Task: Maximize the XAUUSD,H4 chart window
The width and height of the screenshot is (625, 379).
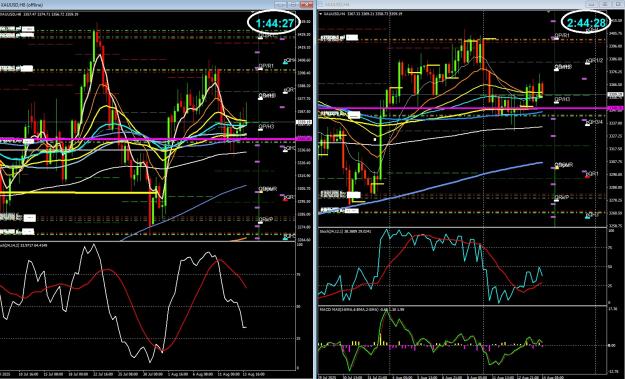Action: [604, 4]
